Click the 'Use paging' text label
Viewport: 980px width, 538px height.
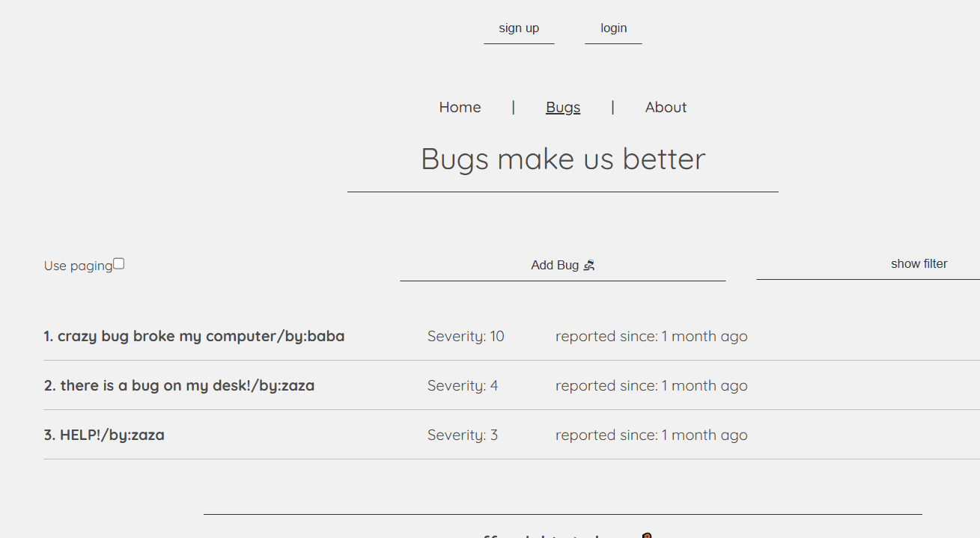pyautogui.click(x=78, y=265)
